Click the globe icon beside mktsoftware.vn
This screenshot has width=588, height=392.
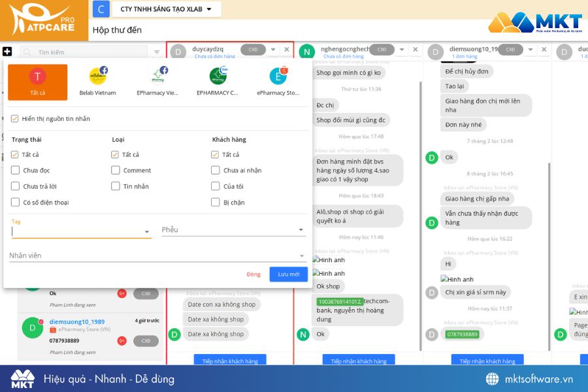493,379
